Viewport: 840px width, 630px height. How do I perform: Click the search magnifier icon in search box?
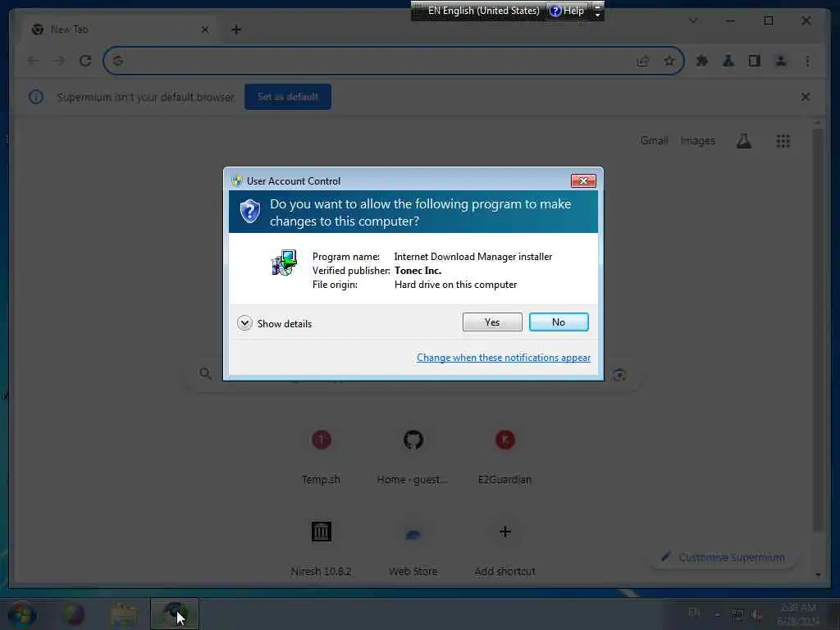pos(205,373)
